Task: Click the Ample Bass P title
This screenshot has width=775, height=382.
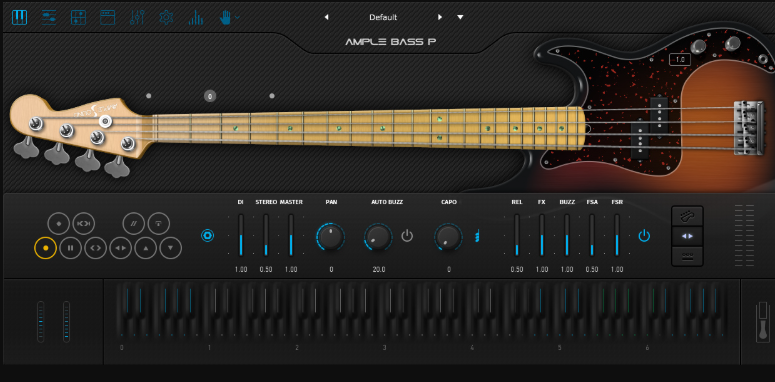Action: 390,42
